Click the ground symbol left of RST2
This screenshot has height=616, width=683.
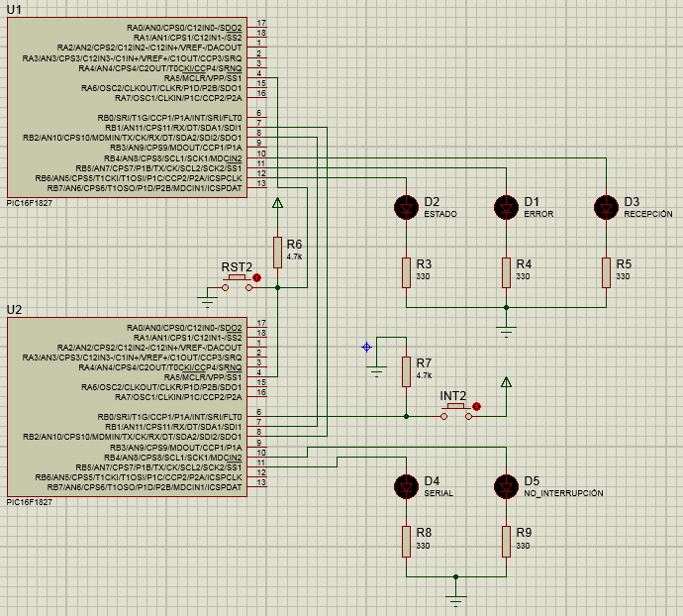pyautogui.click(x=207, y=302)
